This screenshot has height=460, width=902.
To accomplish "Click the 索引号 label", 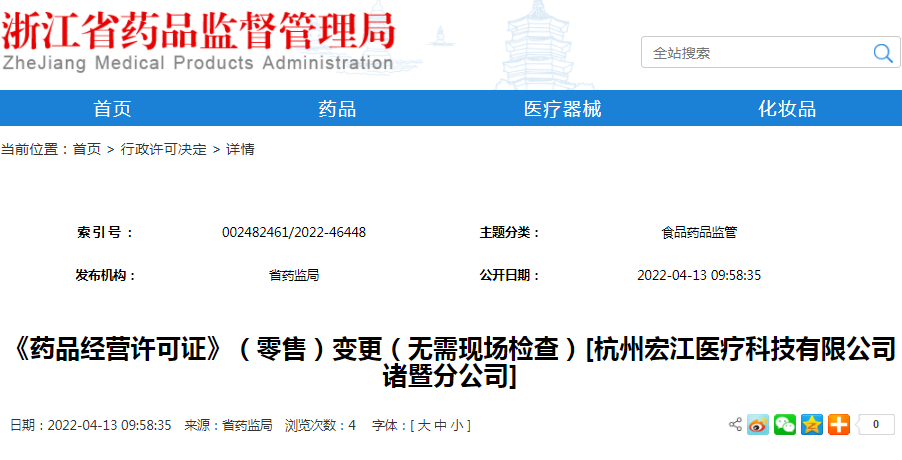I will 104,232.
